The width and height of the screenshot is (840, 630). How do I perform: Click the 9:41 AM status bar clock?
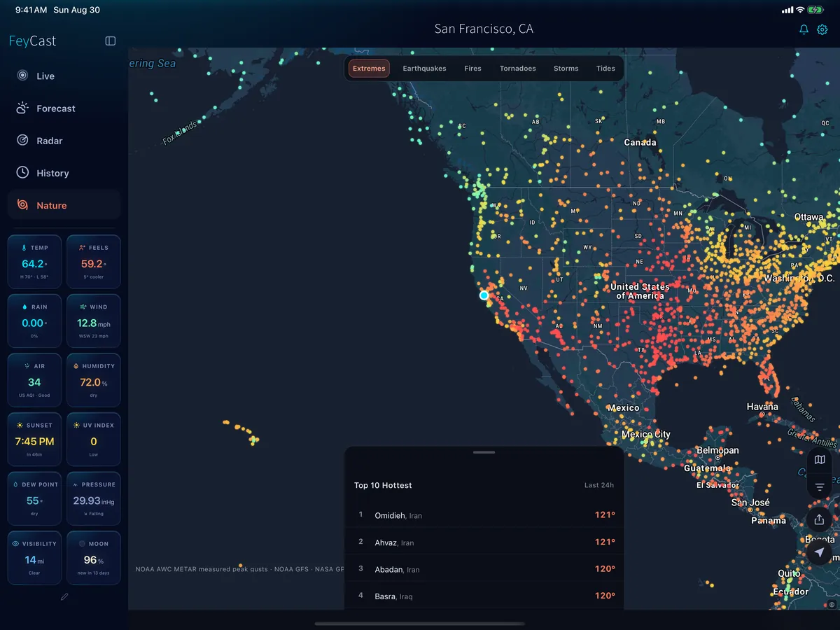(x=31, y=10)
